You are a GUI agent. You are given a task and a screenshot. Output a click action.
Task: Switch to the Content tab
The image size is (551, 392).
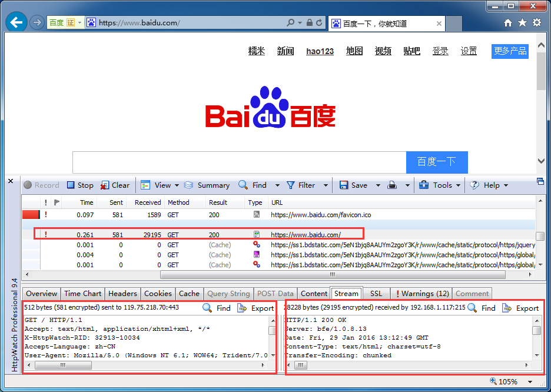click(x=314, y=294)
